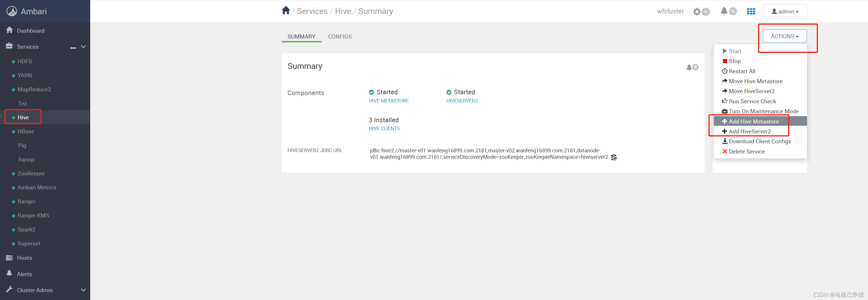This screenshot has height=300, width=868.
Task: Toggle the ACTIONS dropdown button
Action: point(784,36)
